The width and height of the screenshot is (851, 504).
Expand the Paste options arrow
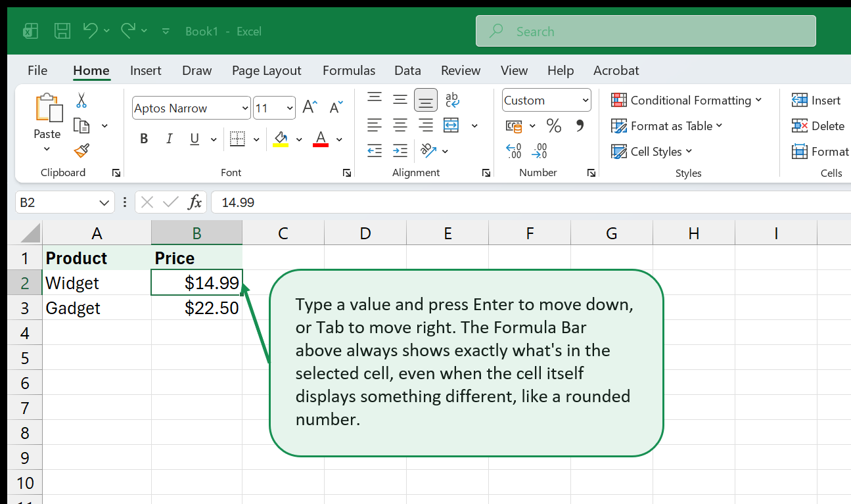point(47,149)
